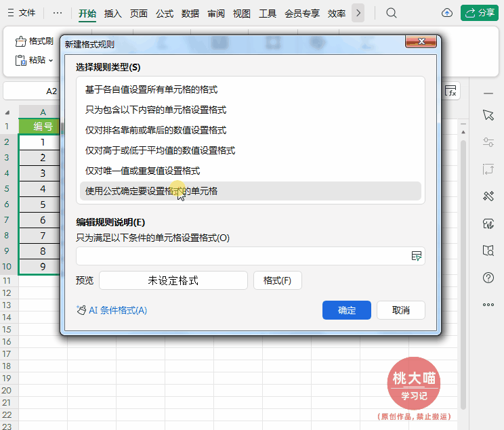Image resolution: width=504 pixels, height=430 pixels.
Task: Click the shape-with-leaf icon in right sidebar
Action: click(x=488, y=223)
